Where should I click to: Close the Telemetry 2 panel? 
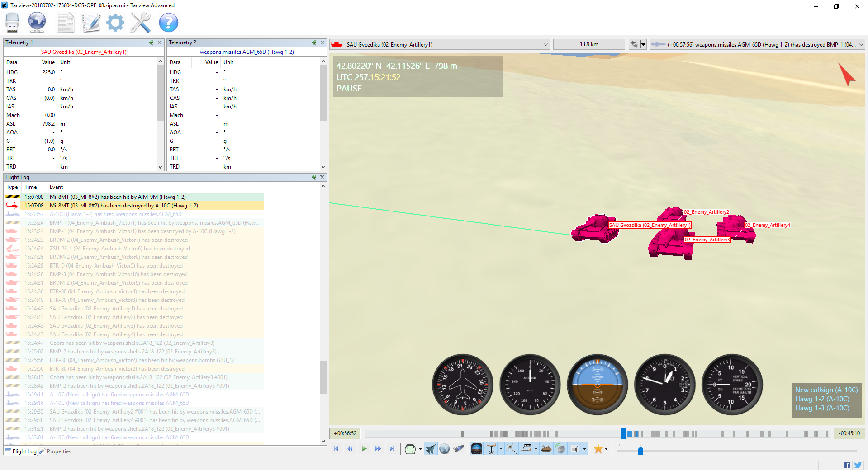(322, 42)
